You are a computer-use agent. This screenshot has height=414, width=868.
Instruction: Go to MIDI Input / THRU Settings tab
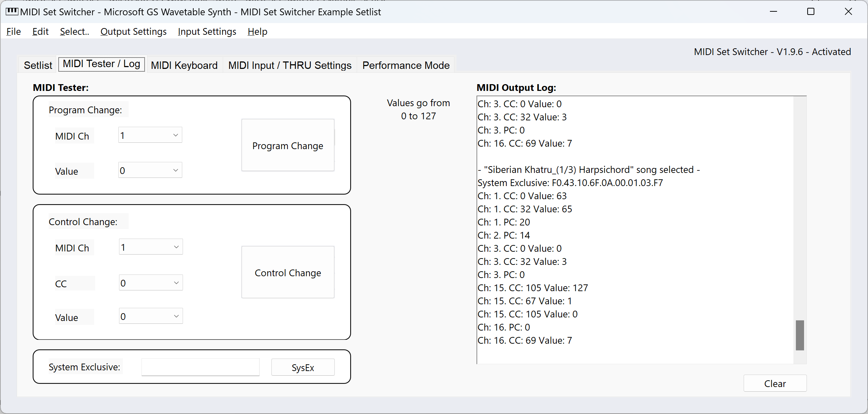290,65
